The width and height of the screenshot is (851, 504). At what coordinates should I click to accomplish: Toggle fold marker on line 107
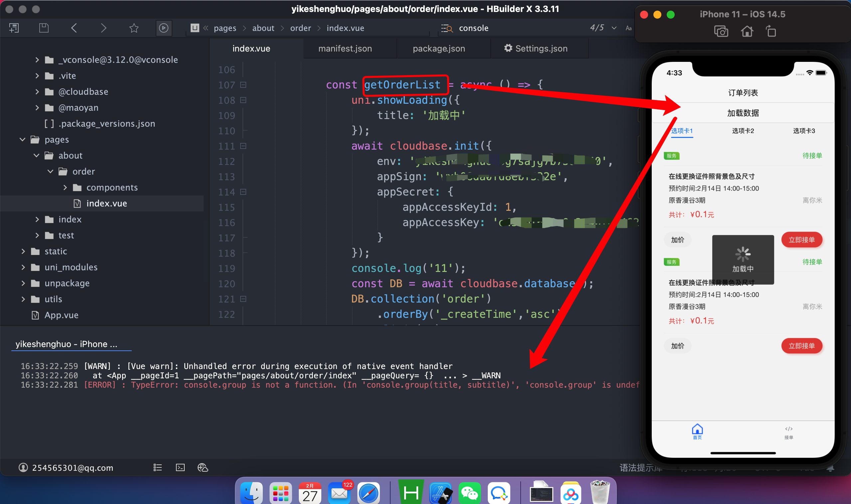[243, 84]
